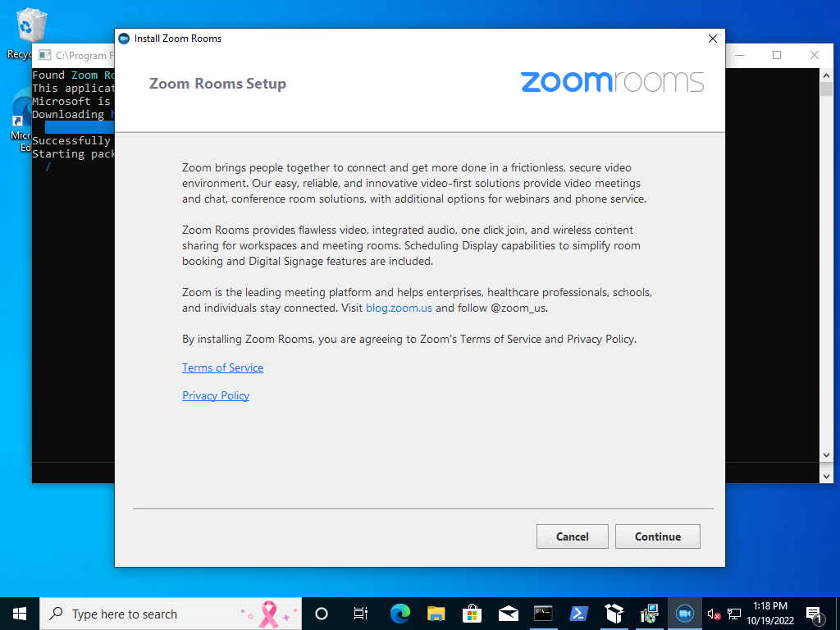Click the Zoom Rooms icon on the taskbar
Image resolution: width=840 pixels, height=630 pixels.
pyautogui.click(x=684, y=613)
